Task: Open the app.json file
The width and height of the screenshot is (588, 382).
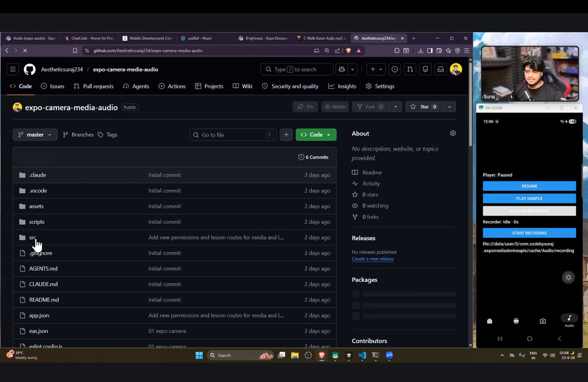Action: 39,315
